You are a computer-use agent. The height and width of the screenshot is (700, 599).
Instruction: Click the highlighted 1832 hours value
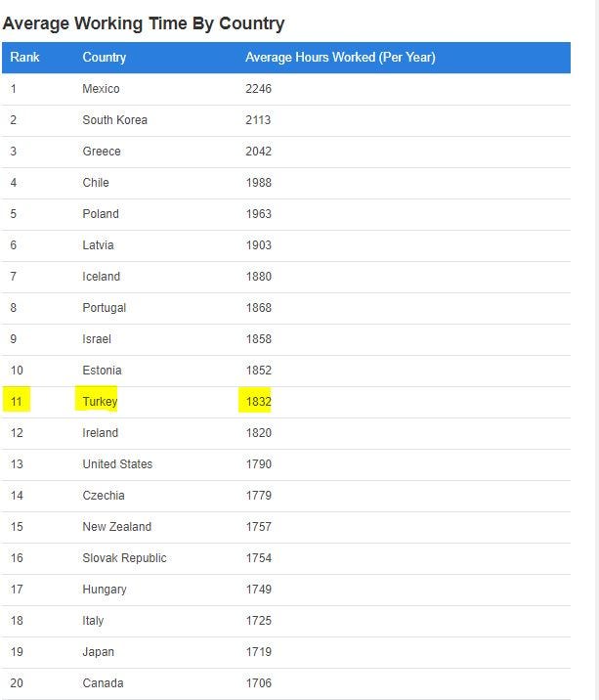pos(255,400)
